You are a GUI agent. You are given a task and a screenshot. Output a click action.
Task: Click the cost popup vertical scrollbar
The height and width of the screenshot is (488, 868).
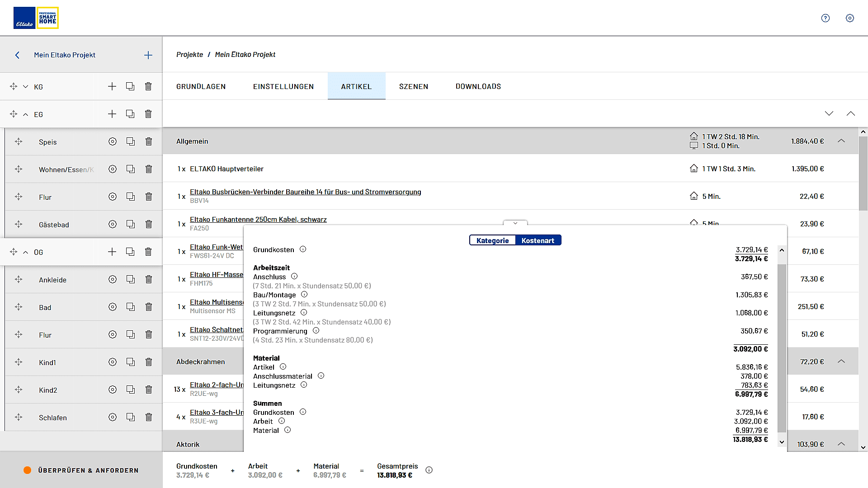point(782,348)
